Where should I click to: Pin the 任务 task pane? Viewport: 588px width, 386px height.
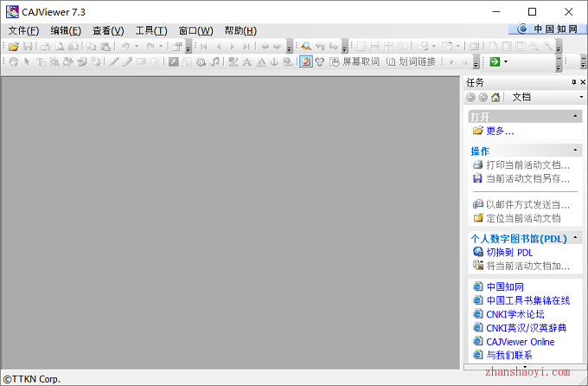[x=574, y=82]
